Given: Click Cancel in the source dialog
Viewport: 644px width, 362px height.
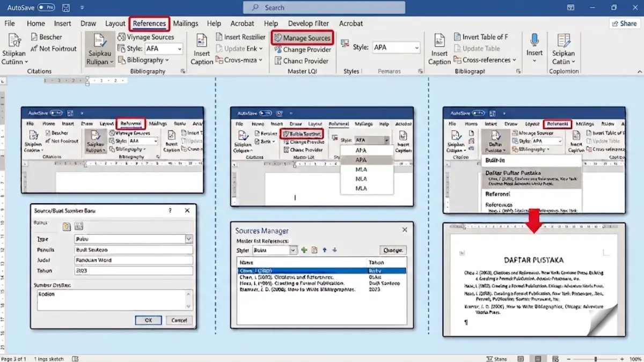Looking at the screenshot, I should (x=179, y=320).
